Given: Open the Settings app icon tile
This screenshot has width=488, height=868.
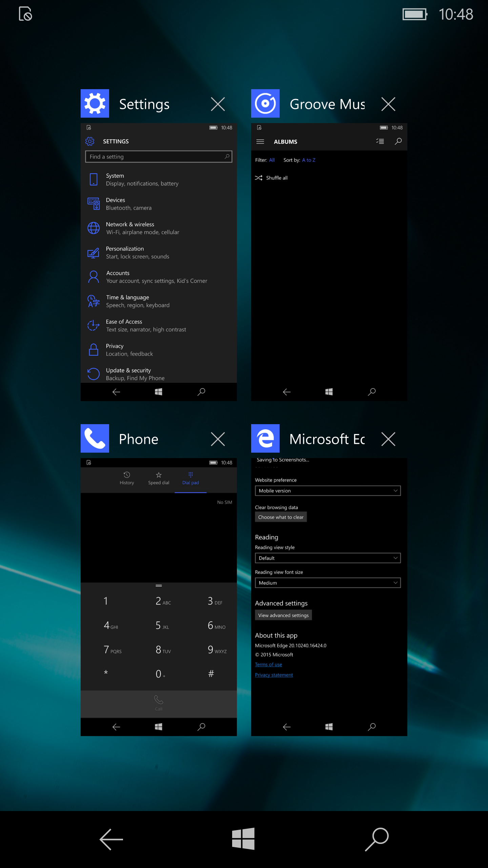Looking at the screenshot, I should tap(95, 103).
